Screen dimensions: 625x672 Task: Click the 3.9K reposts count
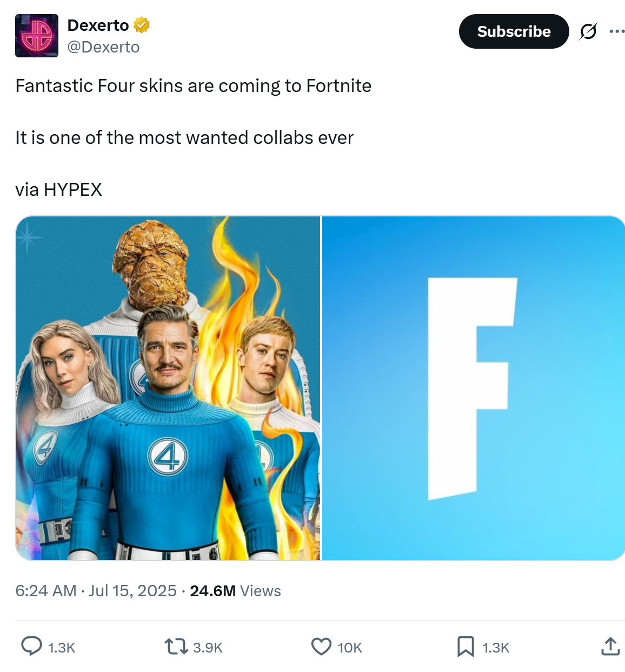tap(208, 648)
